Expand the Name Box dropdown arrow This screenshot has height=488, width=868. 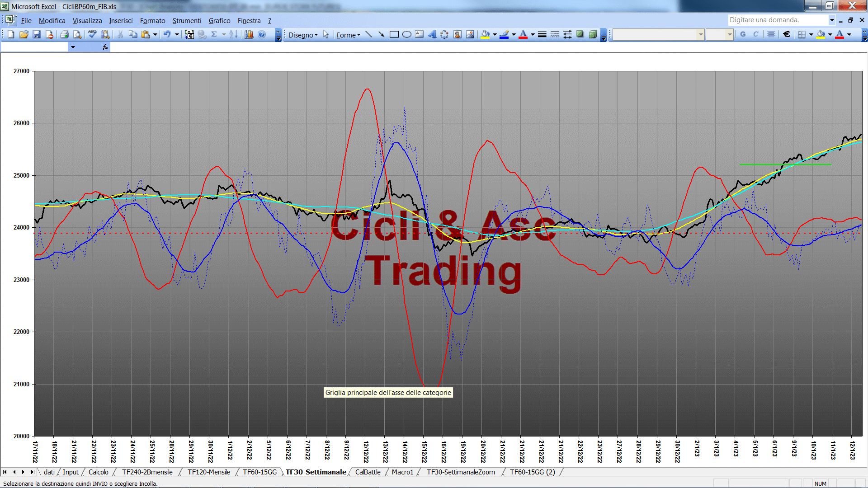[x=73, y=47]
